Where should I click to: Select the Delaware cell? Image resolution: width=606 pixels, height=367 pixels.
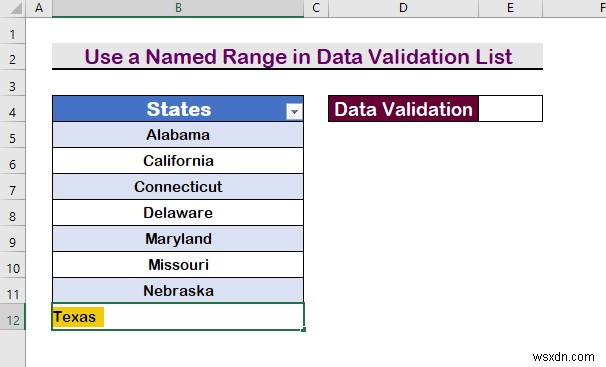click(178, 212)
